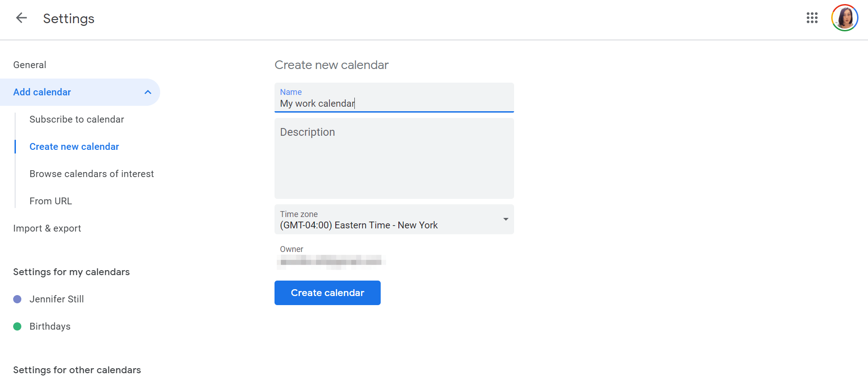This screenshot has height=385, width=868.
Task: Click the account profile avatar
Action: pyautogui.click(x=844, y=18)
